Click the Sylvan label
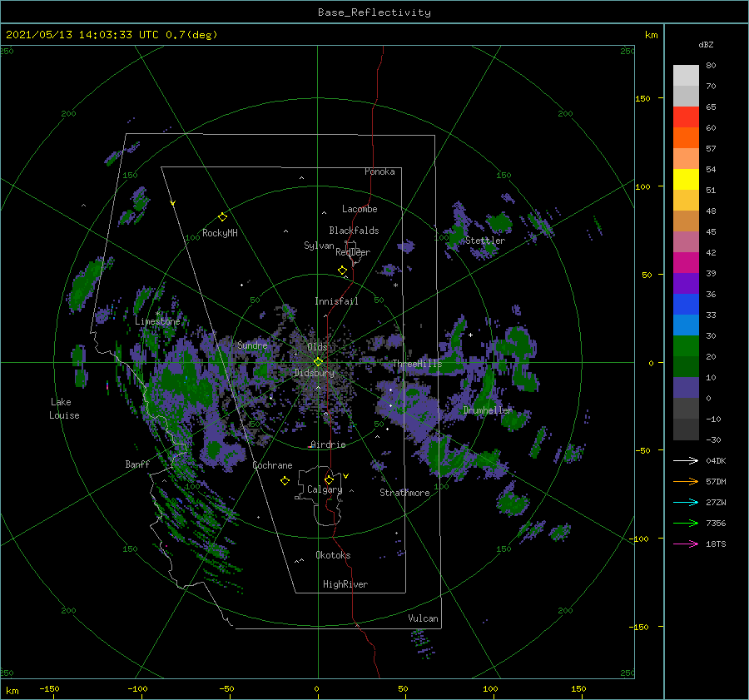Screen dimensions: 749x700 319,246
